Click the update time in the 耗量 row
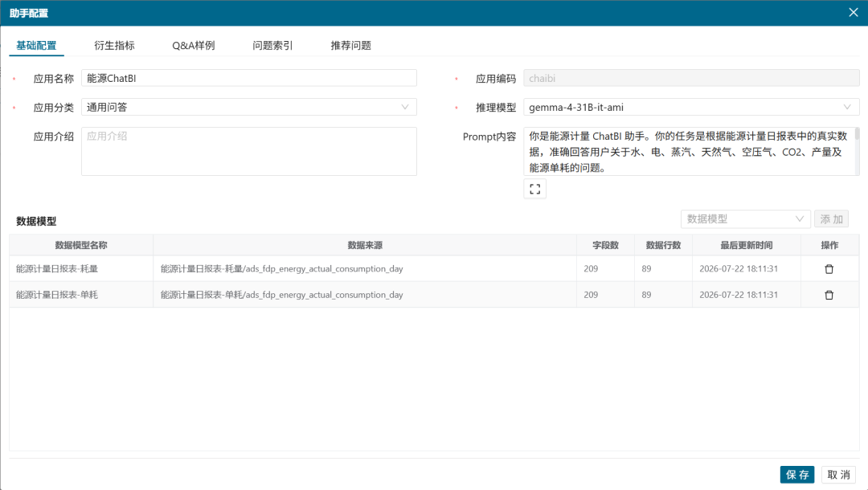 click(739, 269)
